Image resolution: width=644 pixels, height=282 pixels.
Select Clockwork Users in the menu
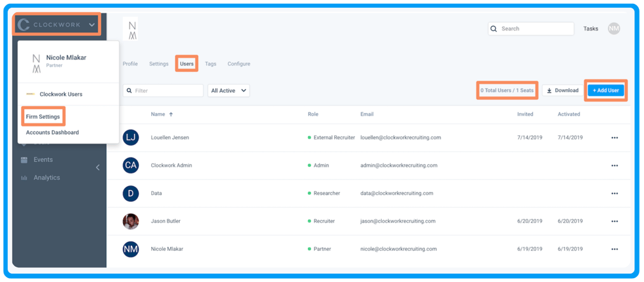tap(61, 95)
